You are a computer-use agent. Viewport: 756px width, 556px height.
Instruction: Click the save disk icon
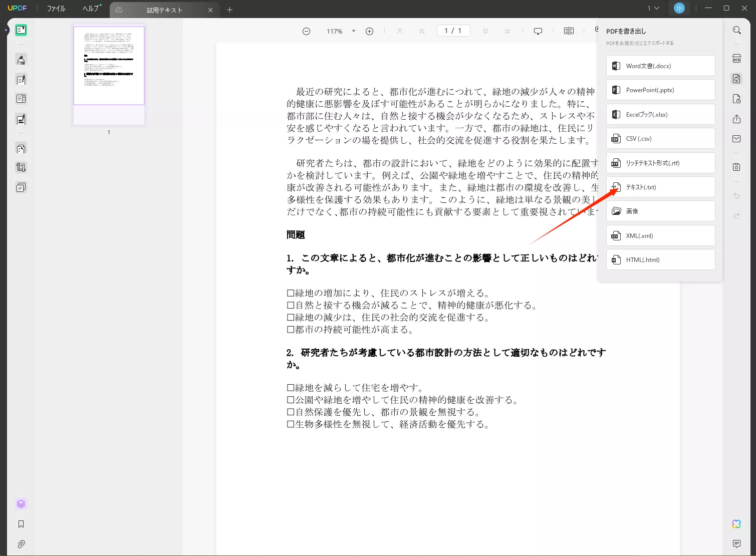[x=736, y=167]
